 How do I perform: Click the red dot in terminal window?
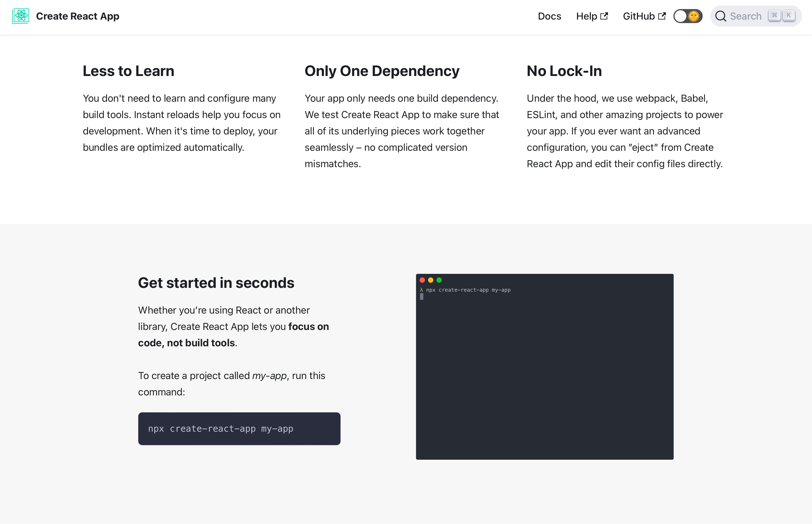[x=422, y=280]
